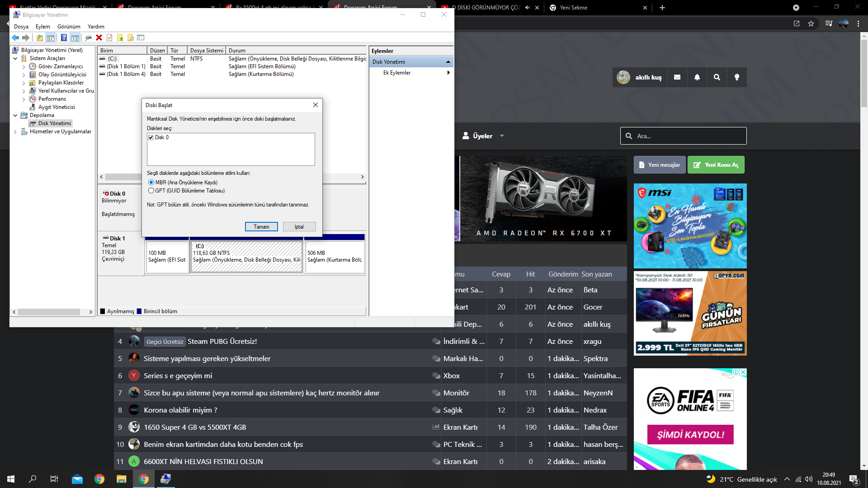
Task: Open the Mail app in taskbar
Action: pos(77,479)
